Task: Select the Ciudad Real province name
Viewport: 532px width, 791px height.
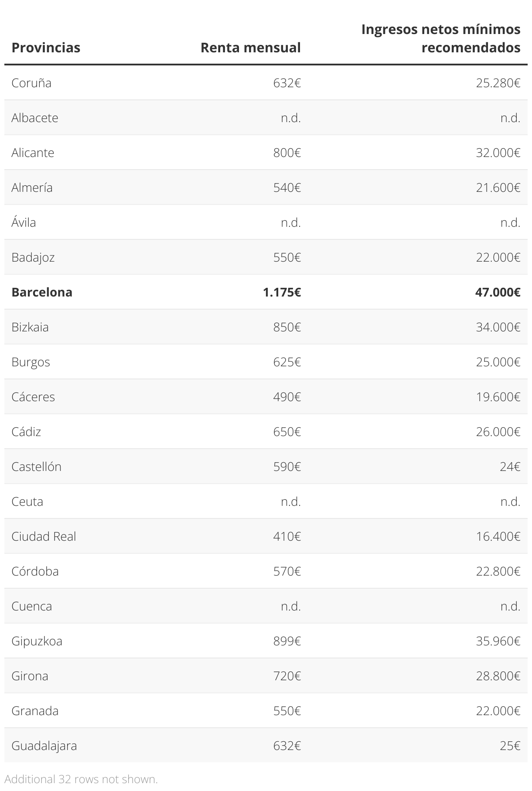Action: 44,536
